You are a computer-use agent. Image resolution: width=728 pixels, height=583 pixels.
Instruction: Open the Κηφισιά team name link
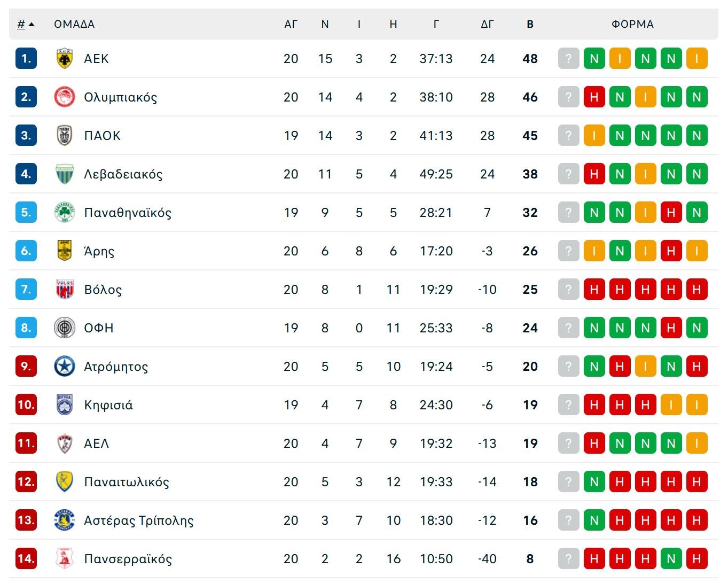[108, 405]
